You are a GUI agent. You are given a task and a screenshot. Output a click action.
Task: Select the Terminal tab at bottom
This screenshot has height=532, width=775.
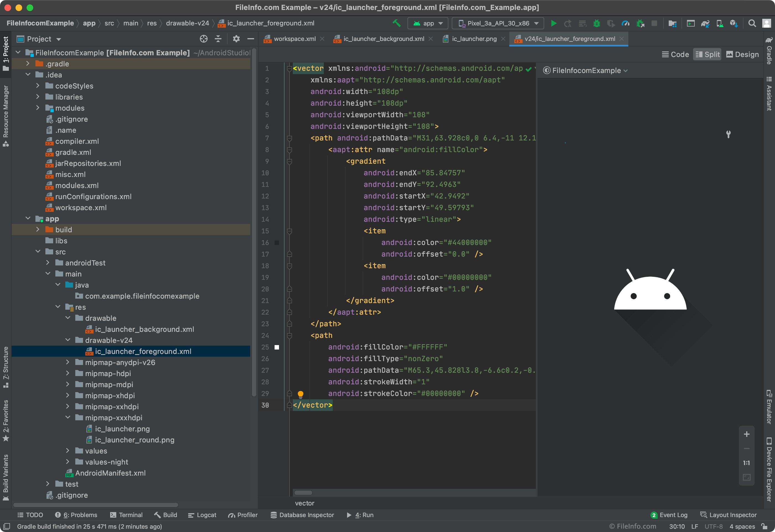tap(126, 515)
